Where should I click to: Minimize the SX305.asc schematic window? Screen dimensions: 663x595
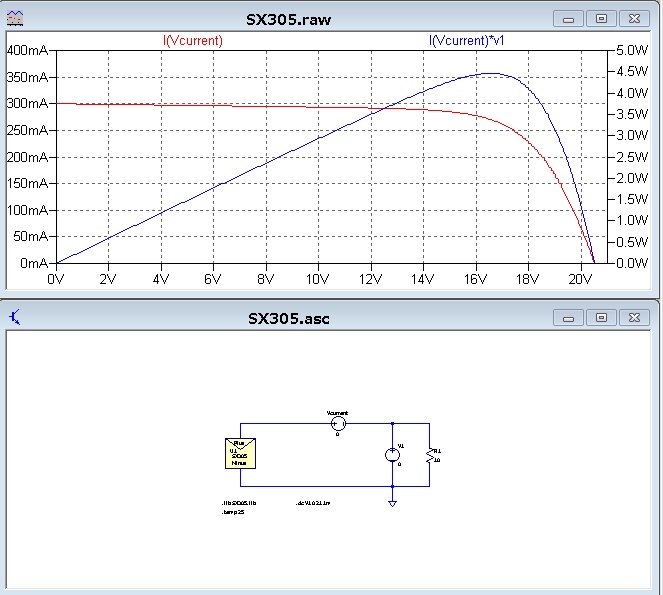click(568, 318)
